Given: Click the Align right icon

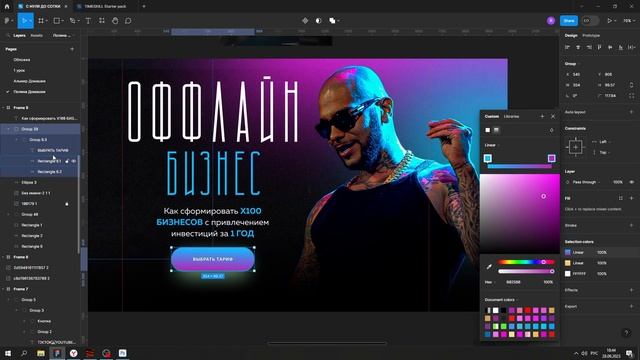Looking at the screenshot, I should click(589, 47).
